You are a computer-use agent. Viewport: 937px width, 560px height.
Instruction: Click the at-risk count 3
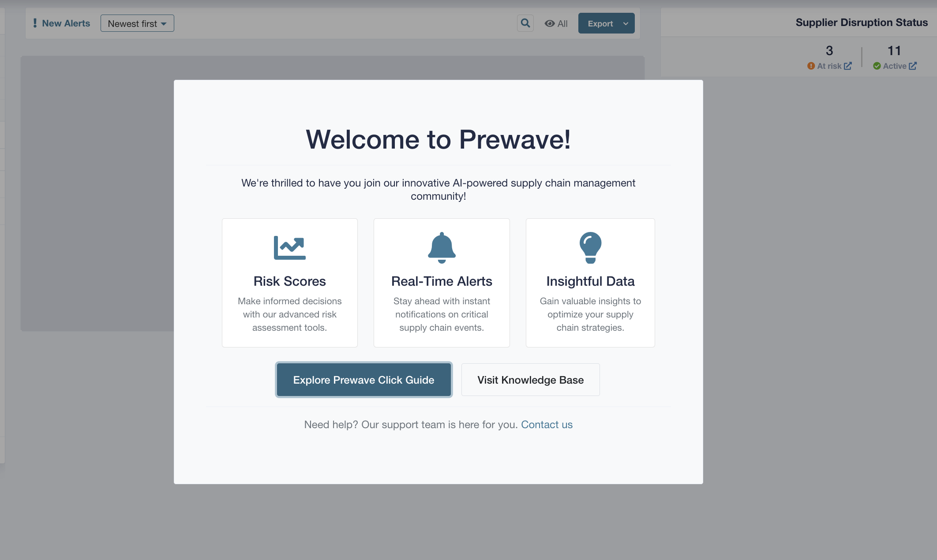[829, 51]
